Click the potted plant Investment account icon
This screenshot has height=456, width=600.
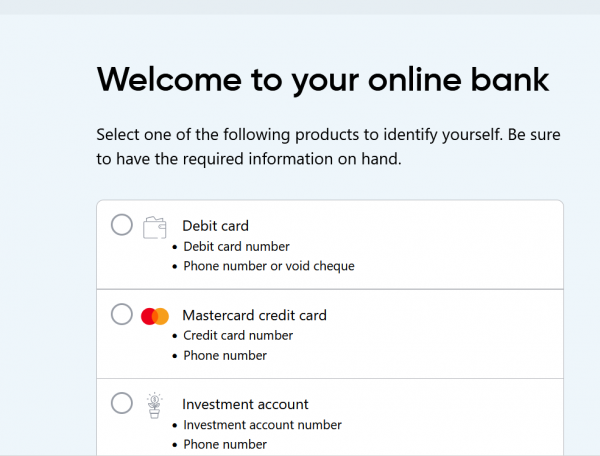click(x=154, y=404)
